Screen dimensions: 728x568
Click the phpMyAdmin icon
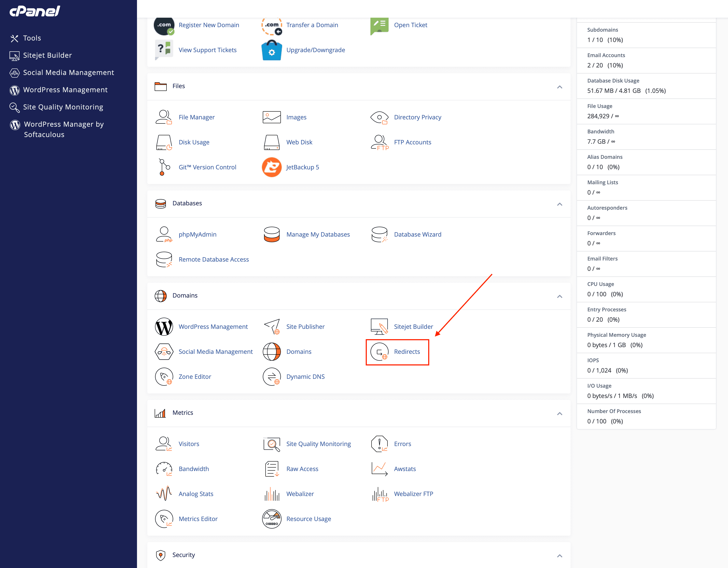coord(164,234)
